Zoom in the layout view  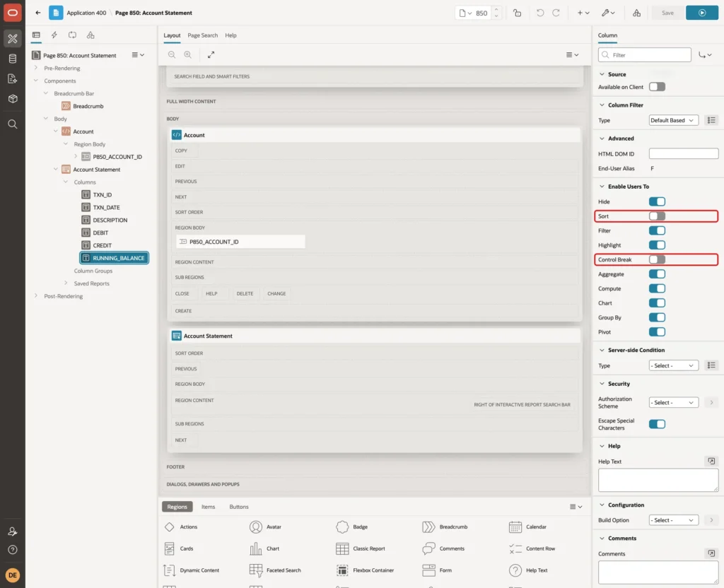(x=188, y=55)
